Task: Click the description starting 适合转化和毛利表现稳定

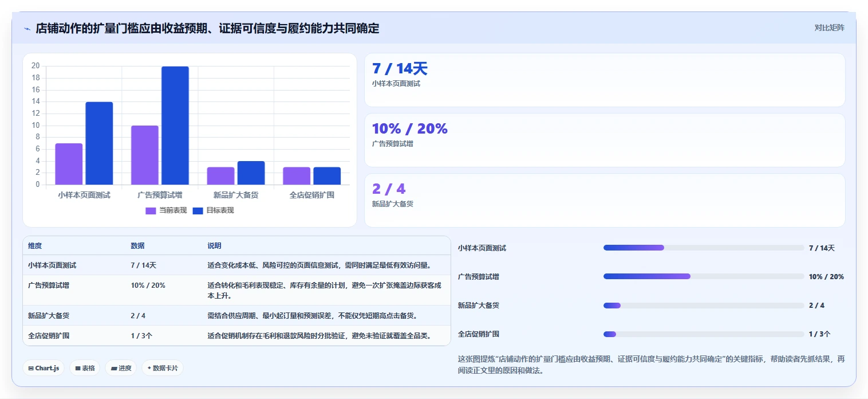Action: coord(326,290)
